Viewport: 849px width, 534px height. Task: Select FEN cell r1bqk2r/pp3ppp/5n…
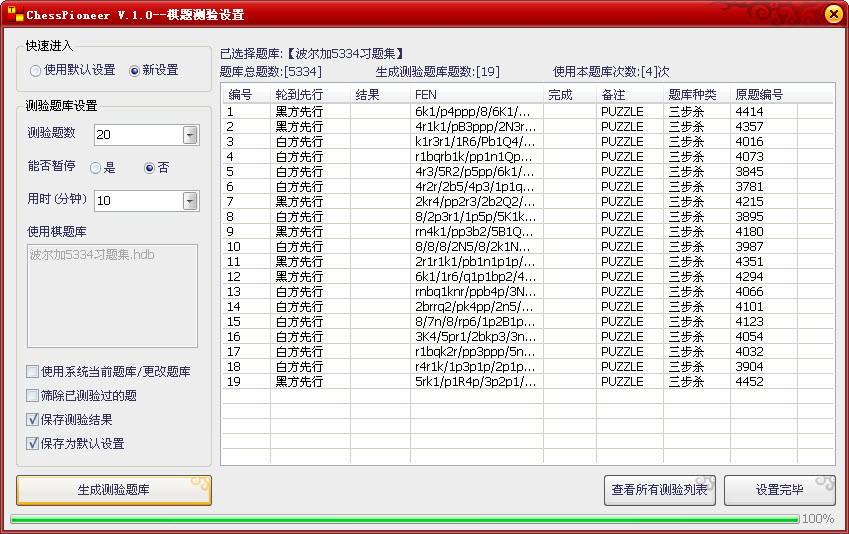(x=475, y=351)
